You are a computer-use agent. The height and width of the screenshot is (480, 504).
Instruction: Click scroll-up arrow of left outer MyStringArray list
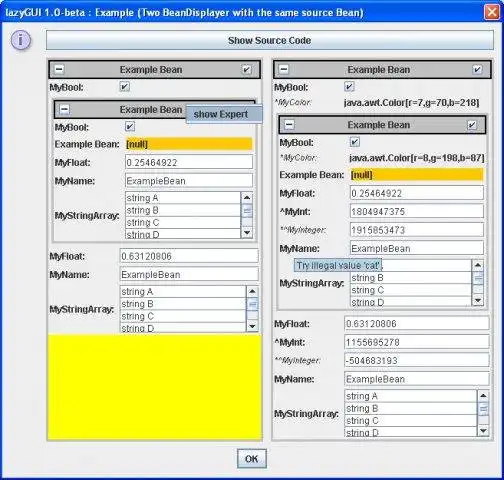point(252,291)
